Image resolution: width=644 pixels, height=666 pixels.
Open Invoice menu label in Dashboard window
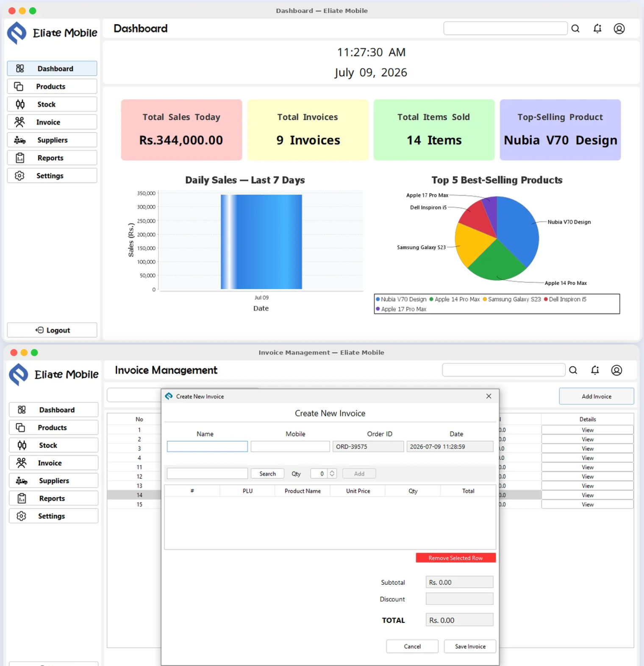click(48, 122)
